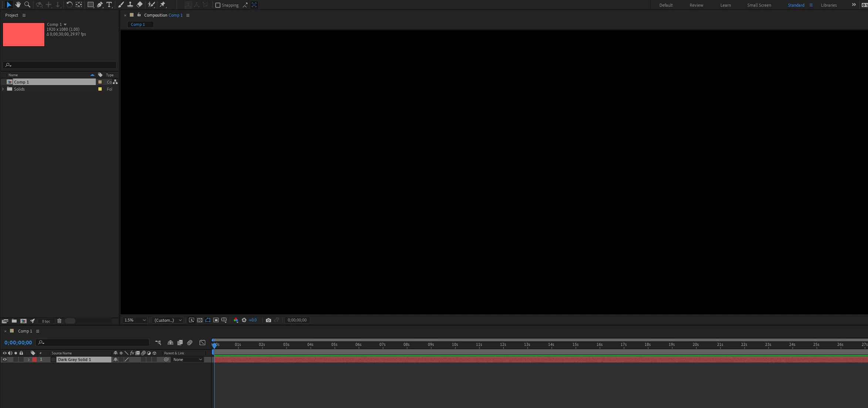Click the delete trash icon in Project panel
868x408 pixels.
click(59, 321)
